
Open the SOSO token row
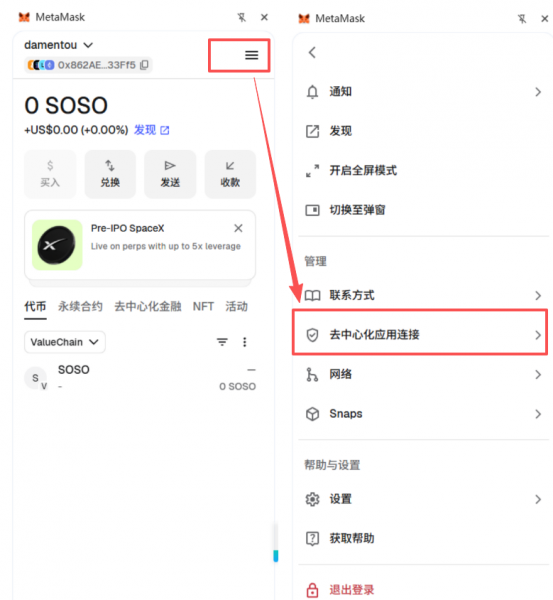tap(140, 378)
